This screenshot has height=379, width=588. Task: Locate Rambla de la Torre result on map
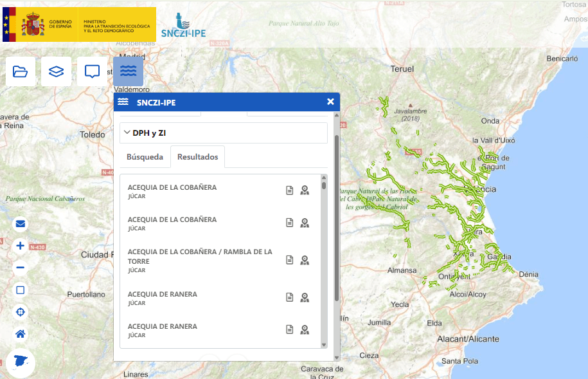tap(305, 260)
